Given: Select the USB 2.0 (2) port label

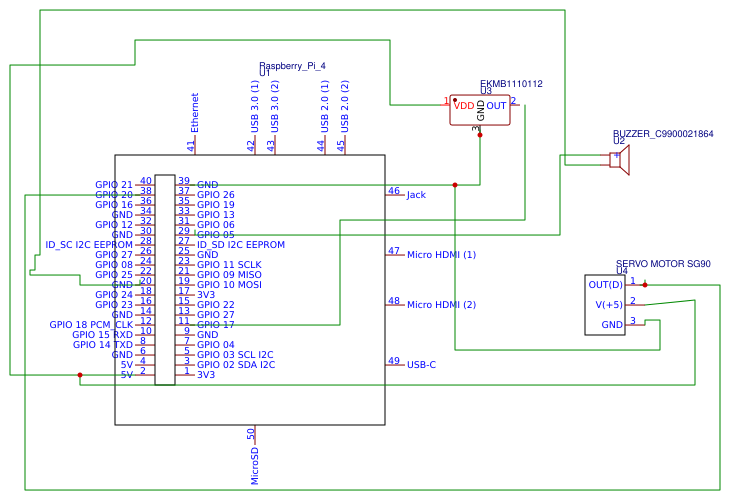Looking at the screenshot, I should tap(345, 107).
